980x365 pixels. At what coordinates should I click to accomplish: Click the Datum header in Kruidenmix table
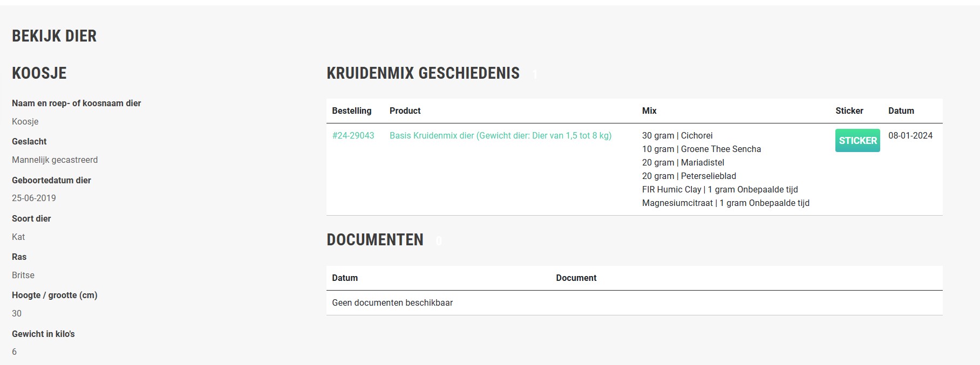point(901,111)
